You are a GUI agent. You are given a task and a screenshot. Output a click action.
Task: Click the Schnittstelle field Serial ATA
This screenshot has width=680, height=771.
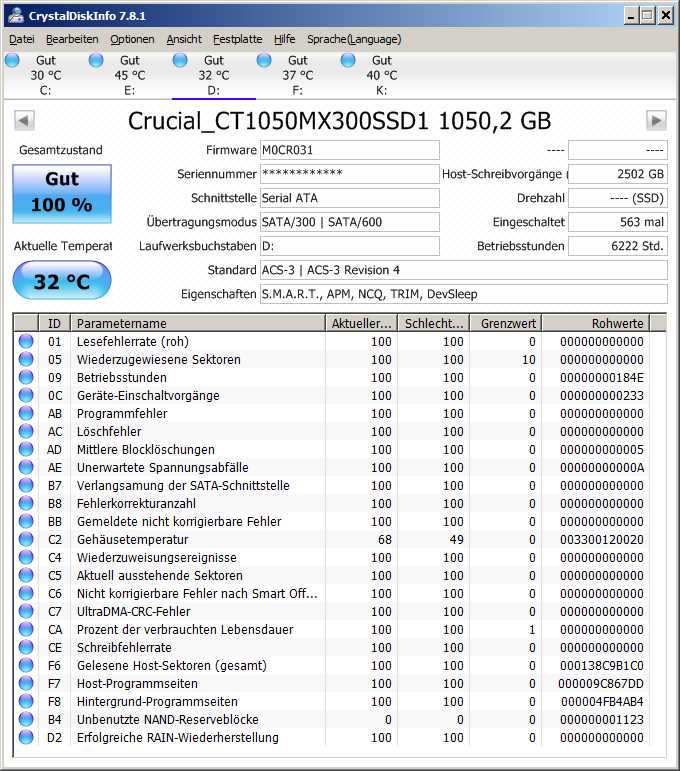350,198
